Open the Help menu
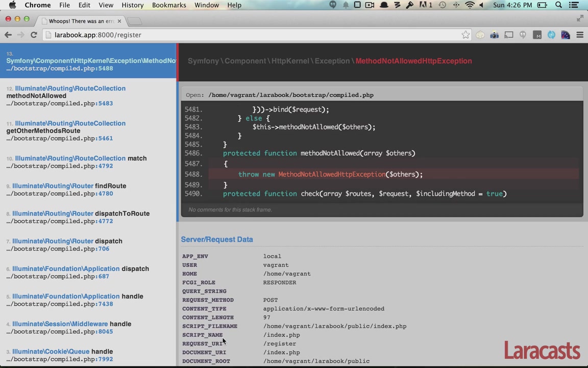The image size is (588, 368). [x=234, y=5]
